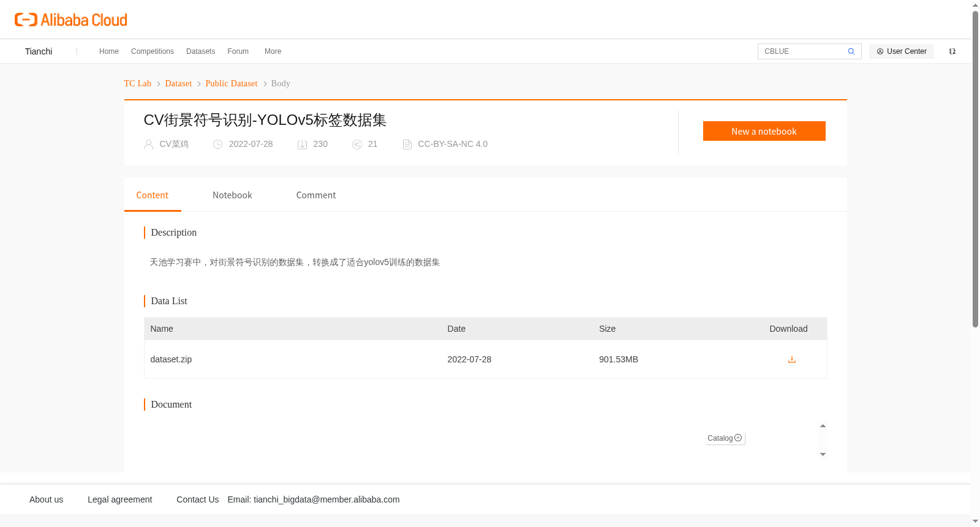The width and height of the screenshot is (980, 527).
Task: Click the Size column header
Action: (608, 329)
